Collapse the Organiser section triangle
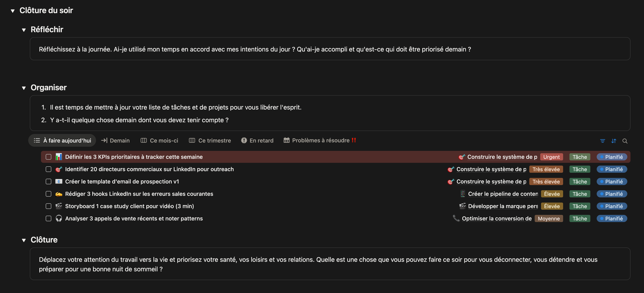644x293 pixels. 24,88
